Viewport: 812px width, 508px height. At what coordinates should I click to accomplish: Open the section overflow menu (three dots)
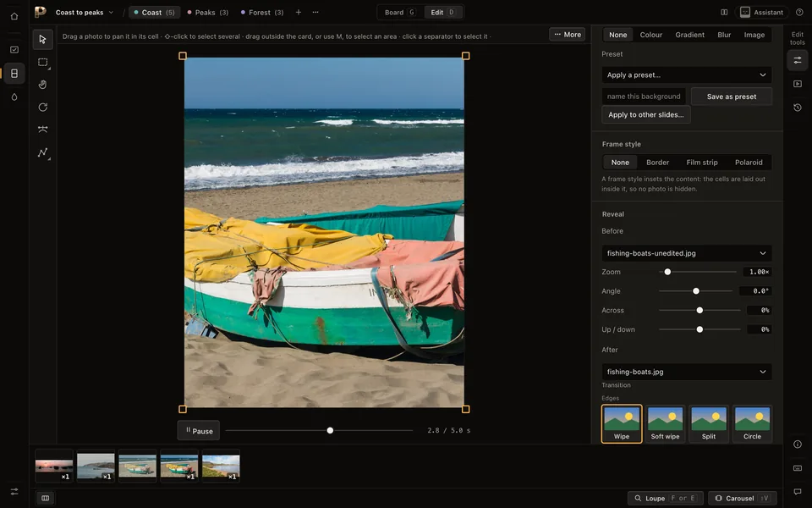pyautogui.click(x=315, y=13)
